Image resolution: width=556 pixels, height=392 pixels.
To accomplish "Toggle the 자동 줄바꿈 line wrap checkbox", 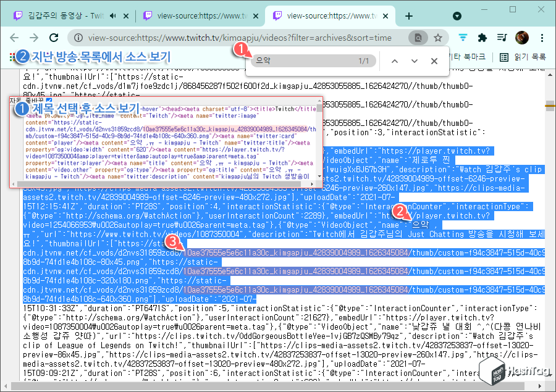I will [x=49, y=100].
